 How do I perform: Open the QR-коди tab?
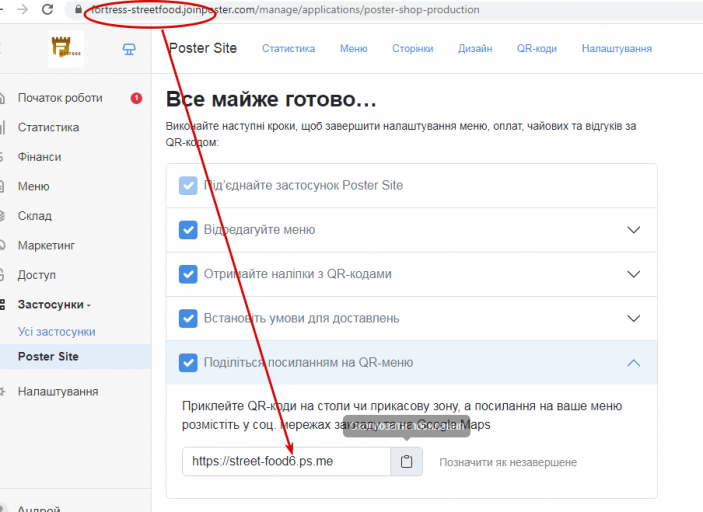click(x=537, y=48)
